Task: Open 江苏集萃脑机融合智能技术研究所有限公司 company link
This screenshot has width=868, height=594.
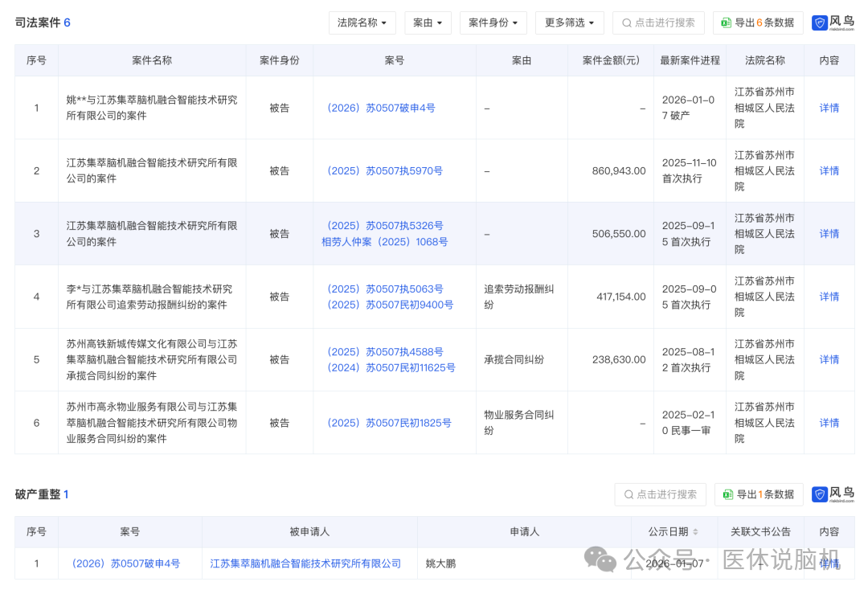Action: point(305,563)
